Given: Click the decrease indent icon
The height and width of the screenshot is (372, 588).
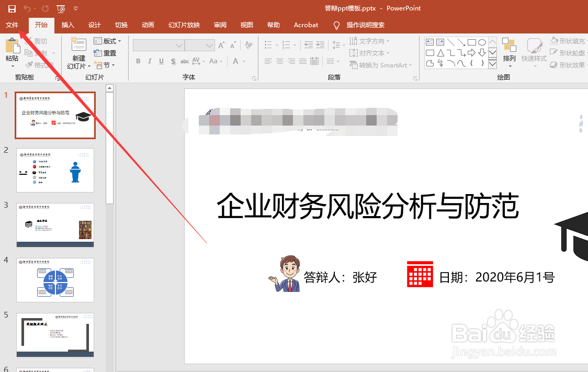Looking at the screenshot, I should pos(308,45).
